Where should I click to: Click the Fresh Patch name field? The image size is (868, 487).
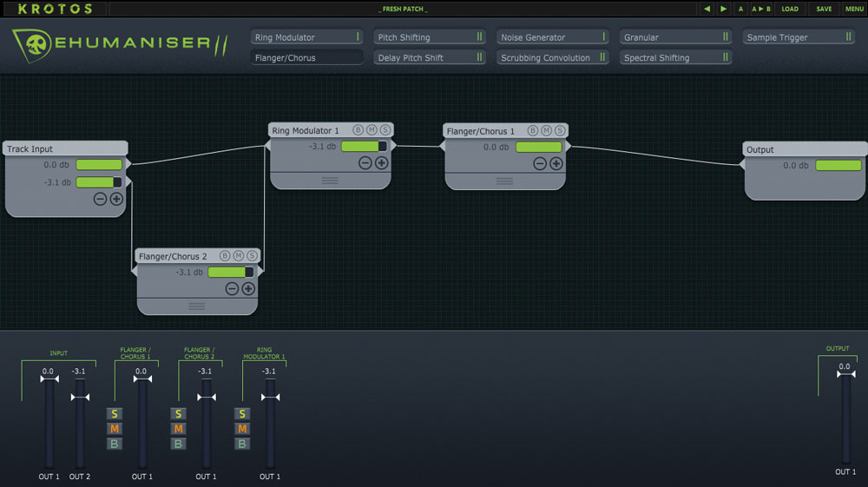click(x=404, y=9)
